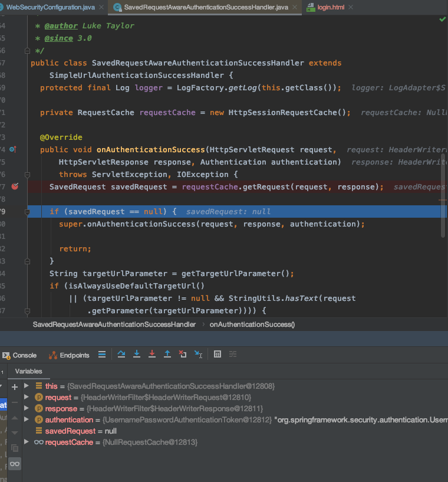Screen dimensions: 448x482
Task: Click the Step Out debugger icon
Action: point(167,355)
